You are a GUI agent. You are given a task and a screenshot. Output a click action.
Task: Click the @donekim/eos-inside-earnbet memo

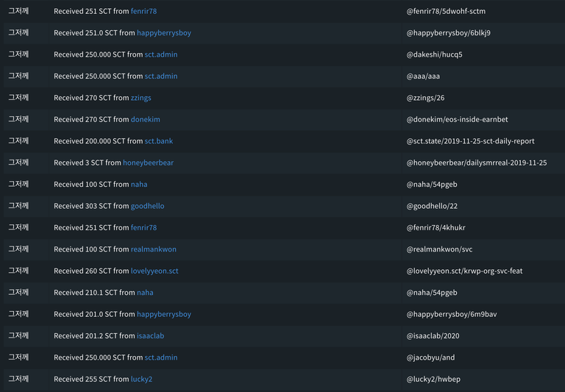(457, 119)
